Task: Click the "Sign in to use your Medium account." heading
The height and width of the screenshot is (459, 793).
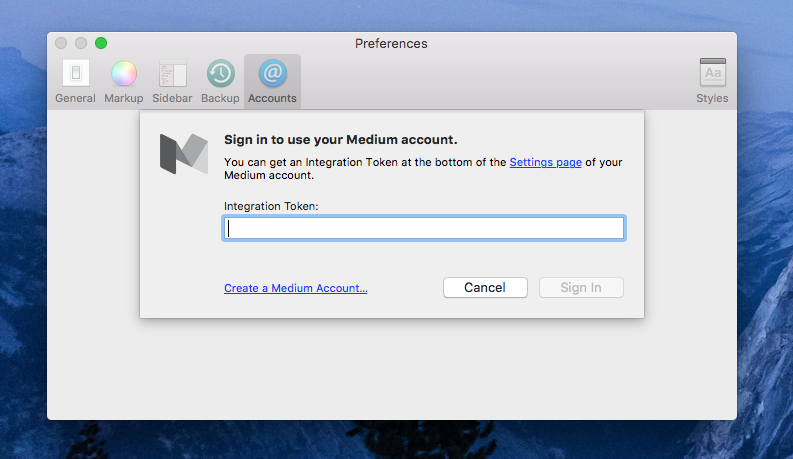Action: click(x=341, y=140)
